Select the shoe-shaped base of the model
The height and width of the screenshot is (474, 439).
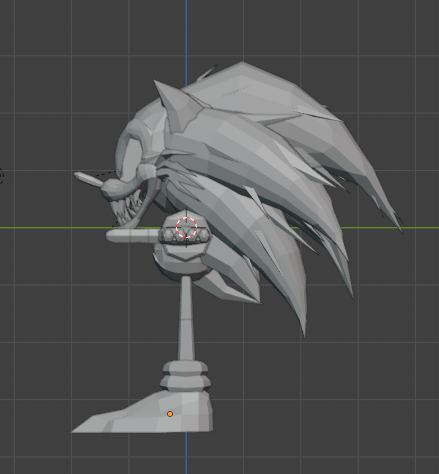tap(143, 413)
